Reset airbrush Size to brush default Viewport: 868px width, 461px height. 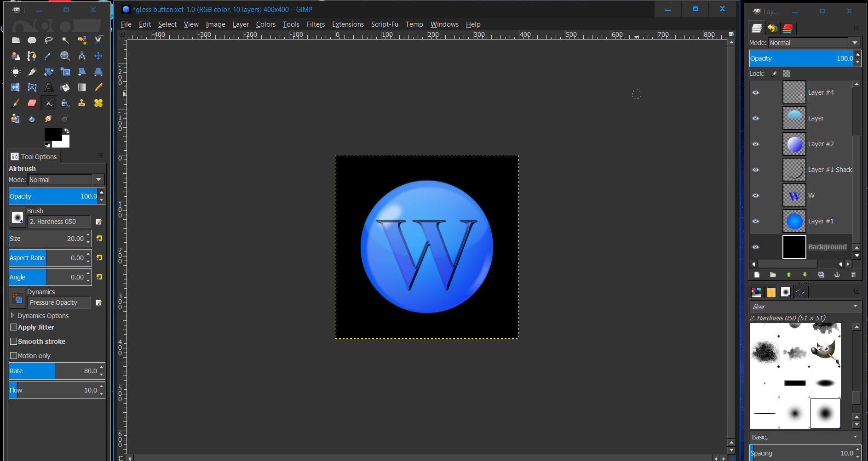[x=99, y=239]
